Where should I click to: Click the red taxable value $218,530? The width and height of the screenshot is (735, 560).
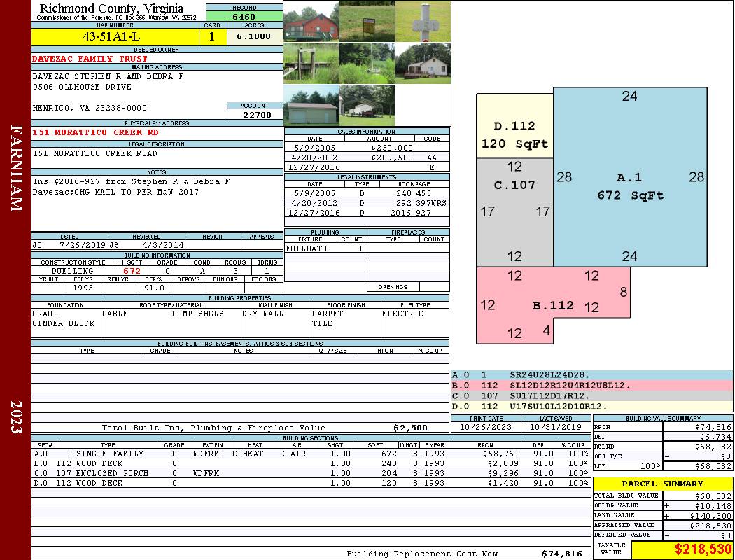(682, 549)
